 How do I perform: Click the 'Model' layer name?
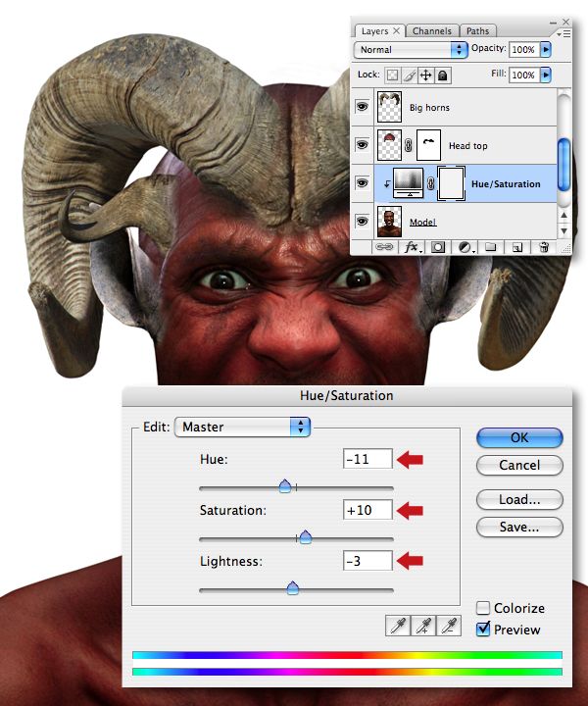pos(423,222)
